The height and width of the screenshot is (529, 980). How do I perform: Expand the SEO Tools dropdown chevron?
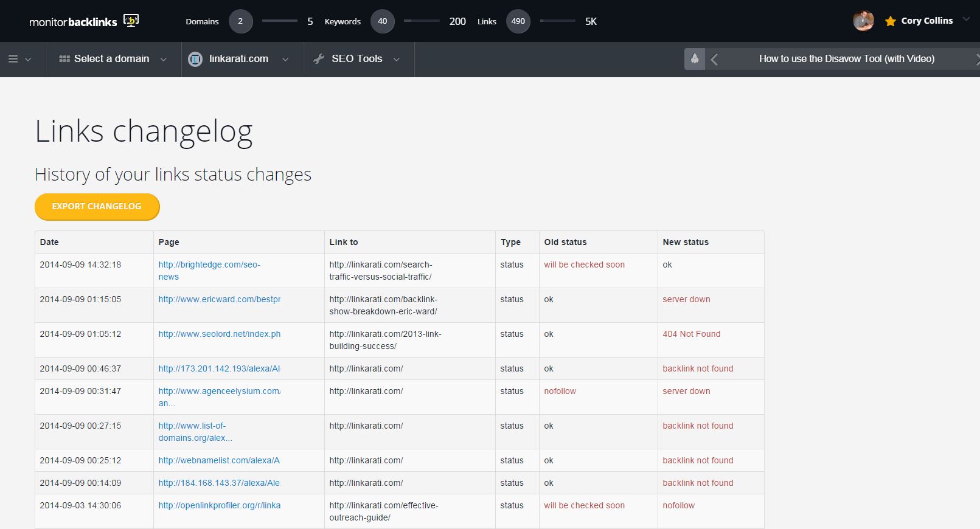click(397, 60)
